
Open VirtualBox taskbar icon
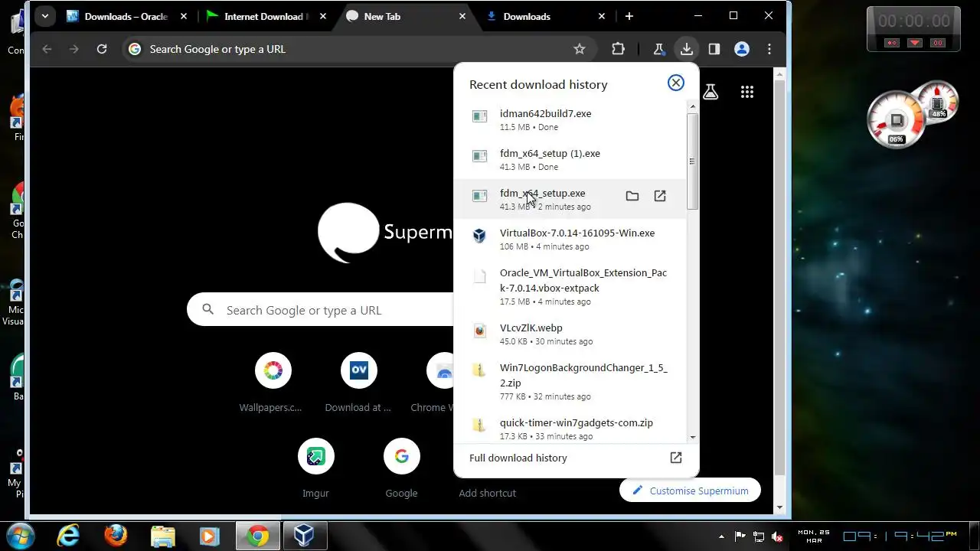click(x=305, y=536)
